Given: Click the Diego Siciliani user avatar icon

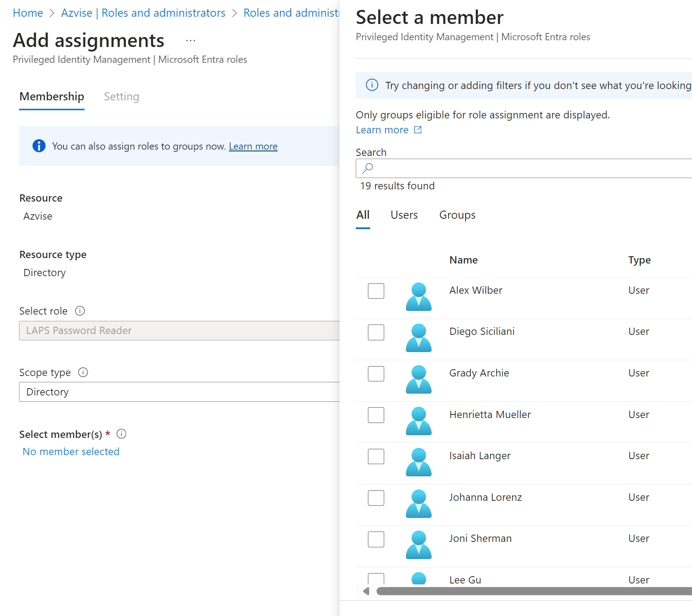Looking at the screenshot, I should 418,338.
